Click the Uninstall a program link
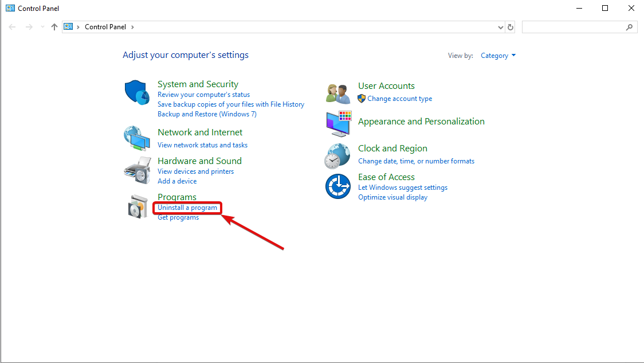 pos(187,208)
